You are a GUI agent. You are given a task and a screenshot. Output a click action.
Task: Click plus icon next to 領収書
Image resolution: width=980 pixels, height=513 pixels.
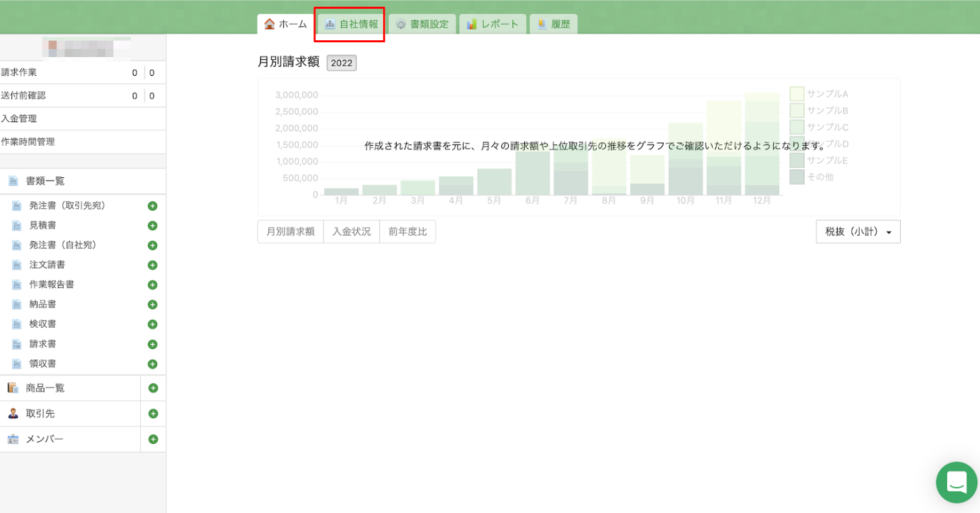(152, 364)
